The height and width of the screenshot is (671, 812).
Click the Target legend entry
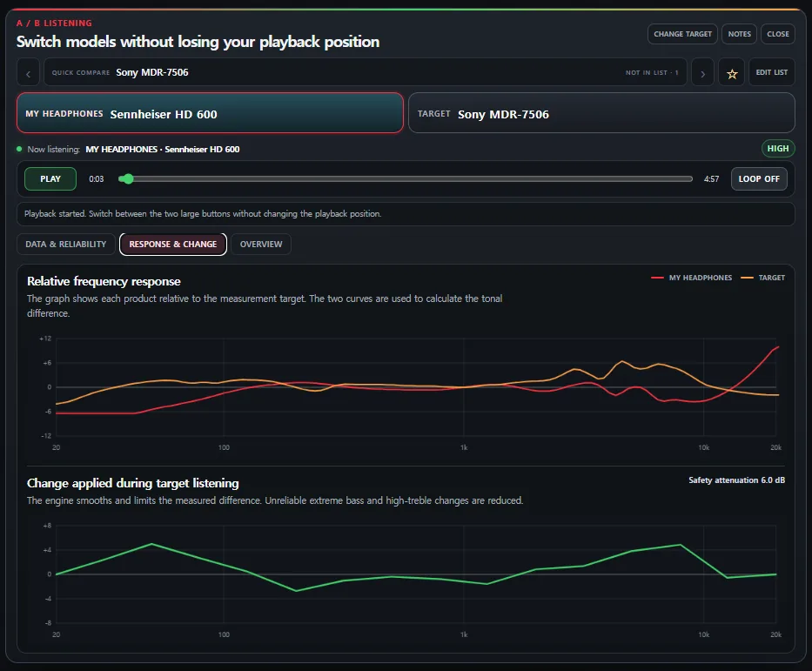click(x=762, y=278)
